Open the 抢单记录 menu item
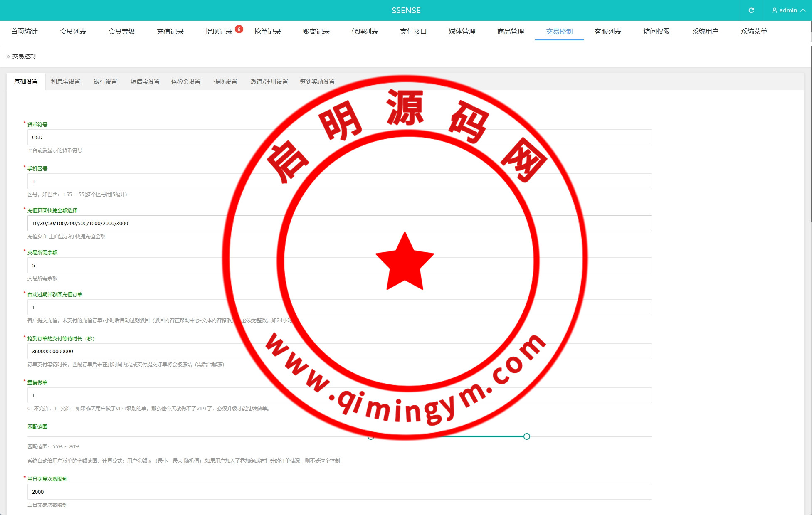812x515 pixels. 267,32
